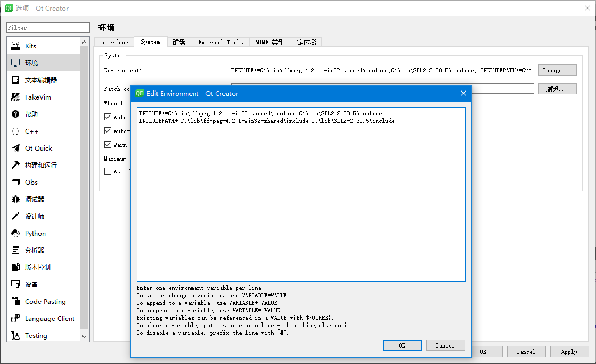This screenshot has height=364, width=596.
Task: Click the INCLUDE+= line in environment editor
Action: (260, 113)
